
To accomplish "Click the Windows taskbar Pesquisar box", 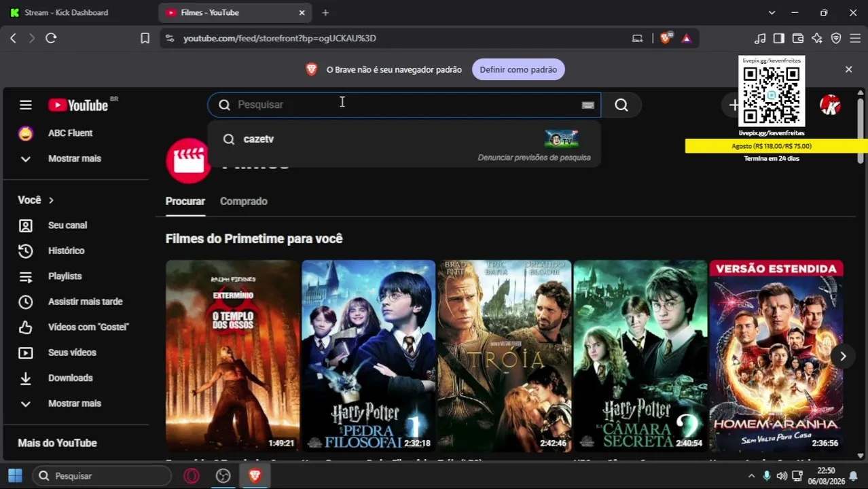I will point(102,476).
